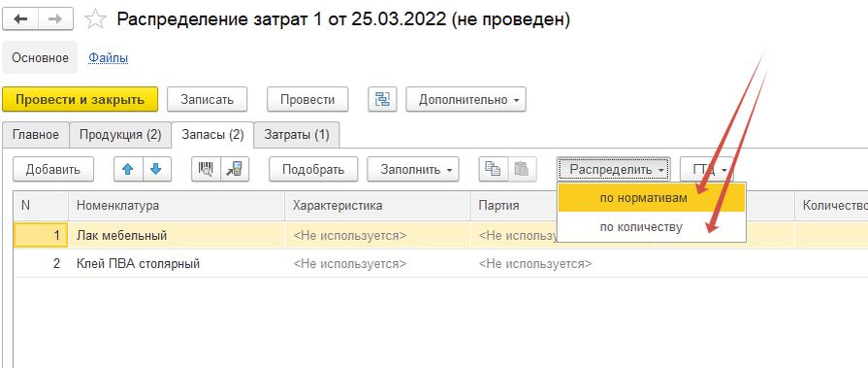Click Провести и закрыть button

point(80,100)
